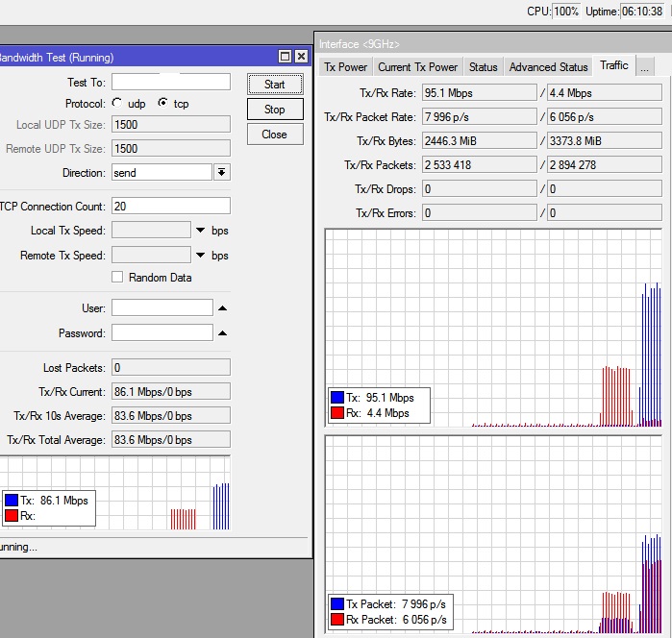Viewport: 672px width, 638px height.
Task: Click the red Rx rate legend swatch
Action: (337, 412)
